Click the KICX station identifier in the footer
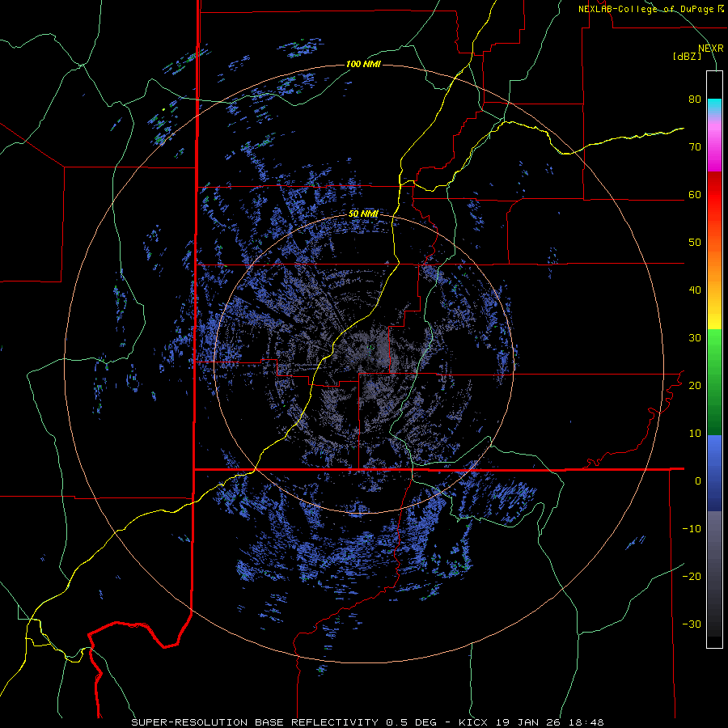 click(472, 722)
